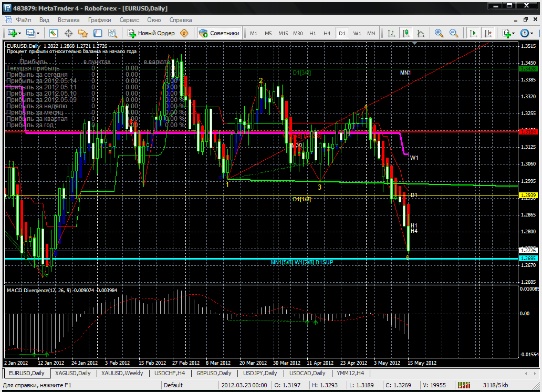Screen dimensions: 542x392
Task: Click the green 1.3428 price label
Action: (528, 69)
